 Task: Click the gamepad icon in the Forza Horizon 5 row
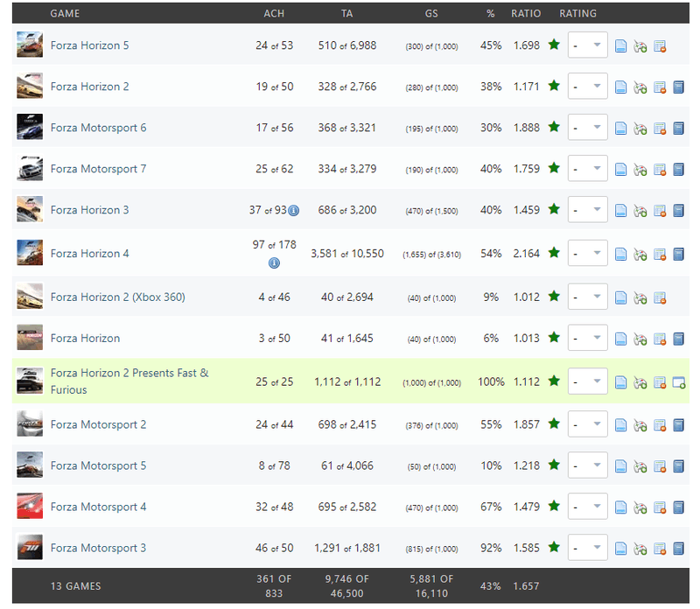pyautogui.click(x=640, y=46)
